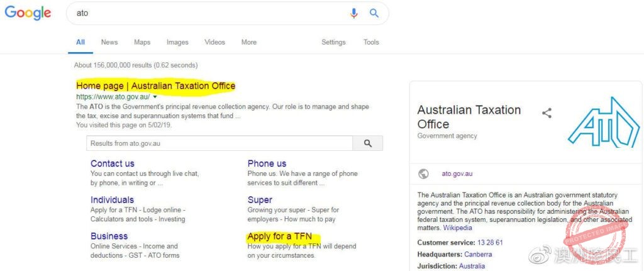Share the Australian Taxation Office panel
Viewport: 644px width, 271px height.
click(x=547, y=113)
